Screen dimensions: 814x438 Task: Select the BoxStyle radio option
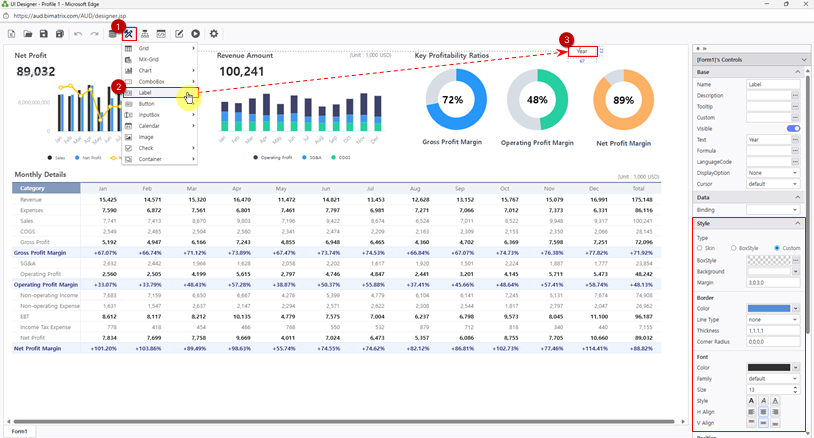tap(732, 248)
